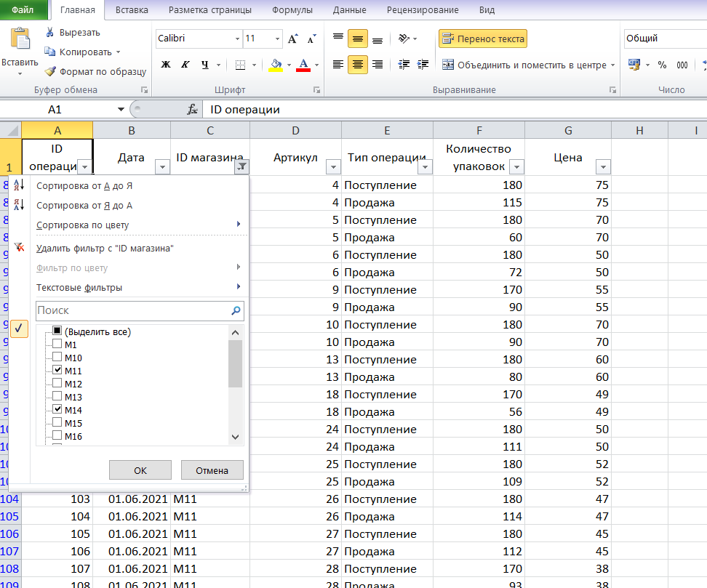Toggle italic formatting (К)

185,65
